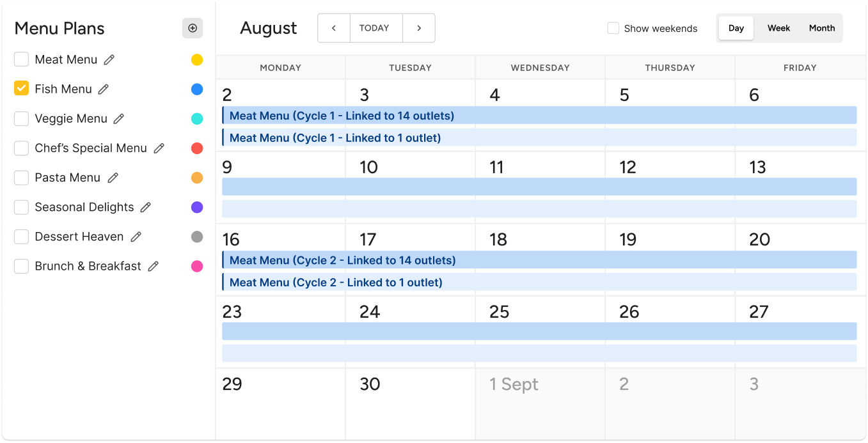Screen dimensions: 868x443
Task: Switch to Week view
Action: click(x=778, y=28)
